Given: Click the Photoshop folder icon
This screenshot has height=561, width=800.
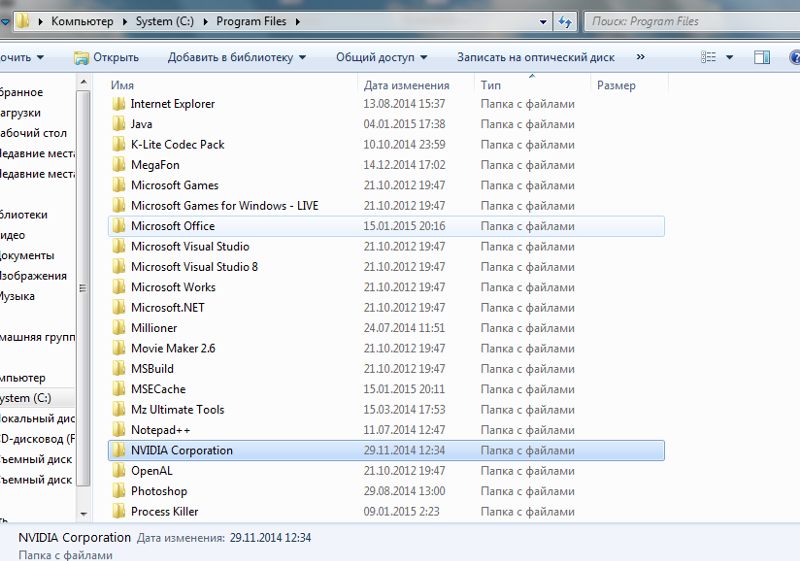Looking at the screenshot, I should coord(119,491).
